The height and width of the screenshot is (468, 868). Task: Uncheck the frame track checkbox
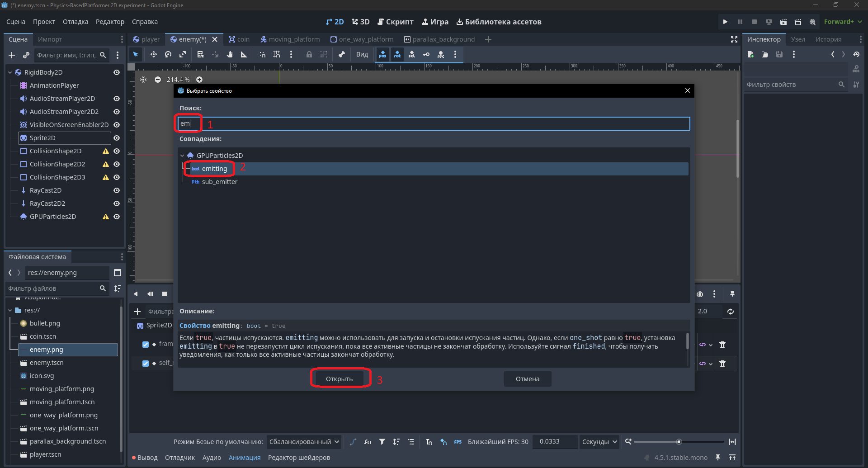tap(146, 344)
